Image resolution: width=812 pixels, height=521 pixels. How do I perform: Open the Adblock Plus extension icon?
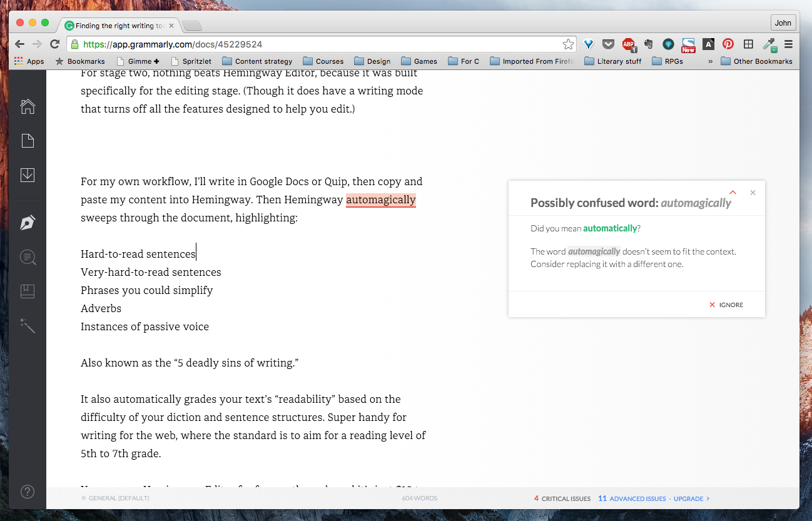[628, 44]
